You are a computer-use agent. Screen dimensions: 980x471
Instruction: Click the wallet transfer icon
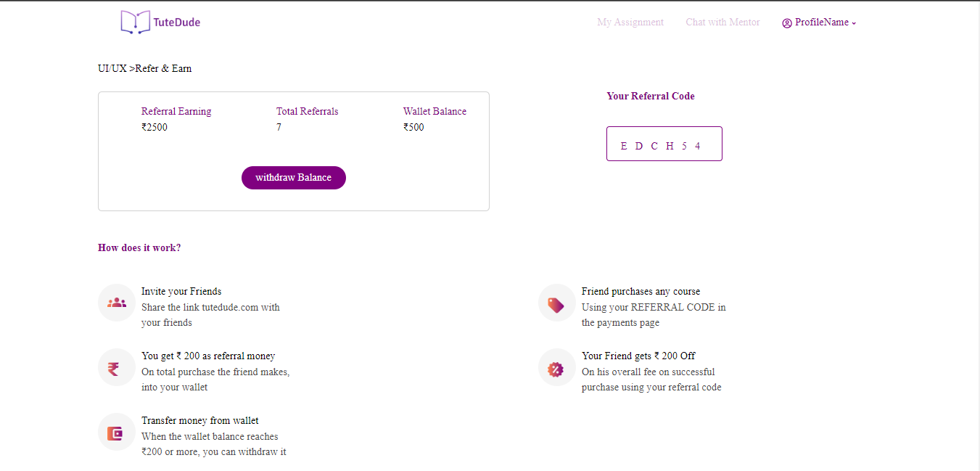tap(116, 433)
